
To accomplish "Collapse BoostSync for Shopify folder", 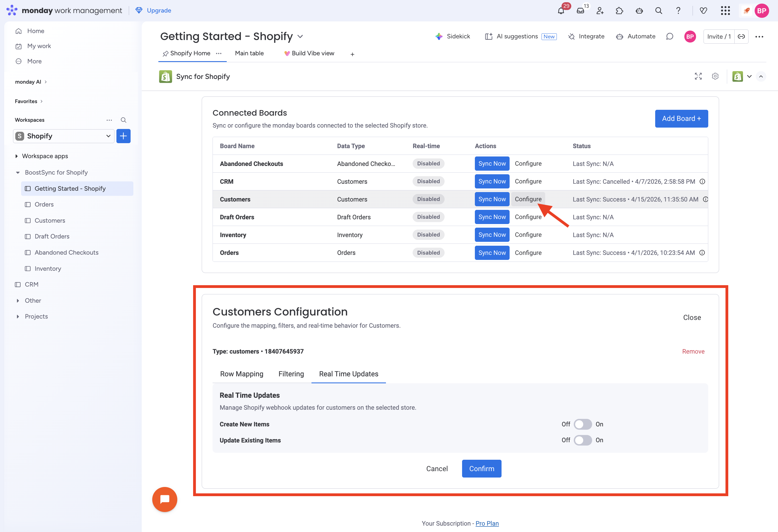I will 18,172.
